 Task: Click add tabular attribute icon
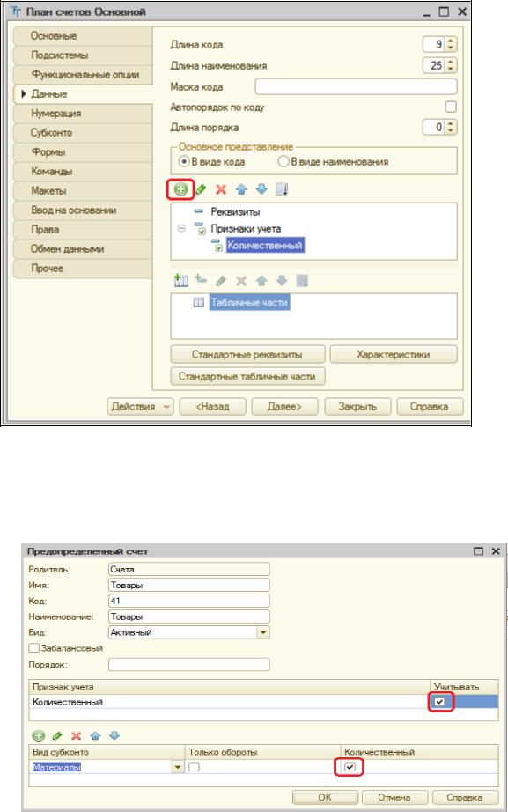pos(201,280)
